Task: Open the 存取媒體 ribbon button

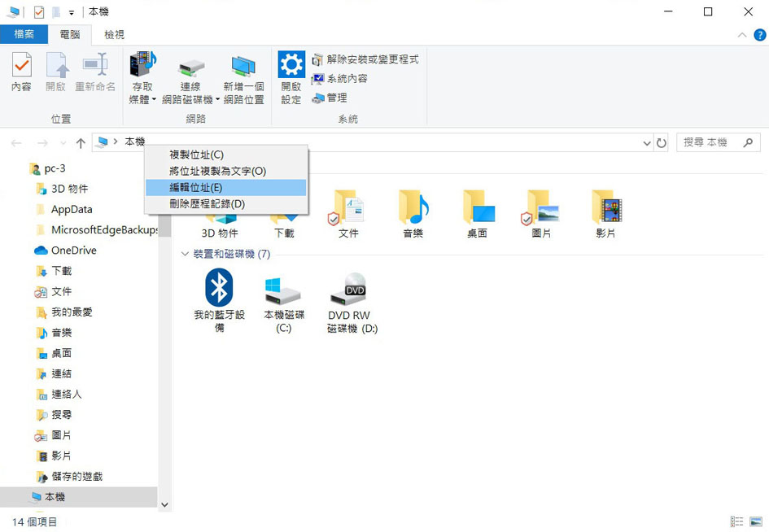Action: [x=142, y=77]
